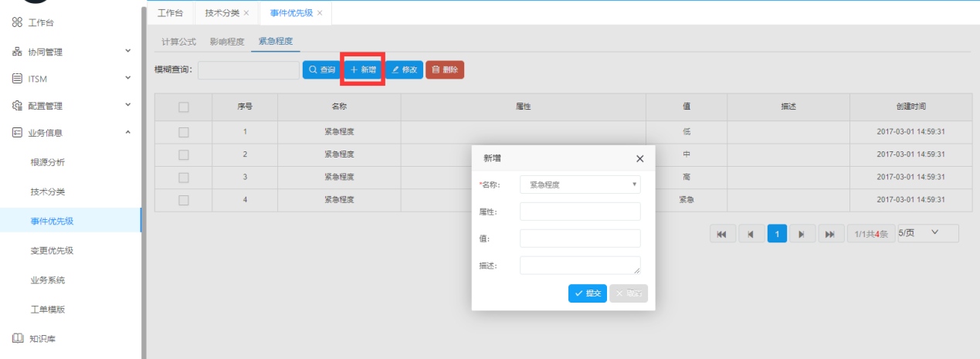The image size is (980, 359).
Task: Expand the ITSM sidebar menu
Action: [128, 78]
